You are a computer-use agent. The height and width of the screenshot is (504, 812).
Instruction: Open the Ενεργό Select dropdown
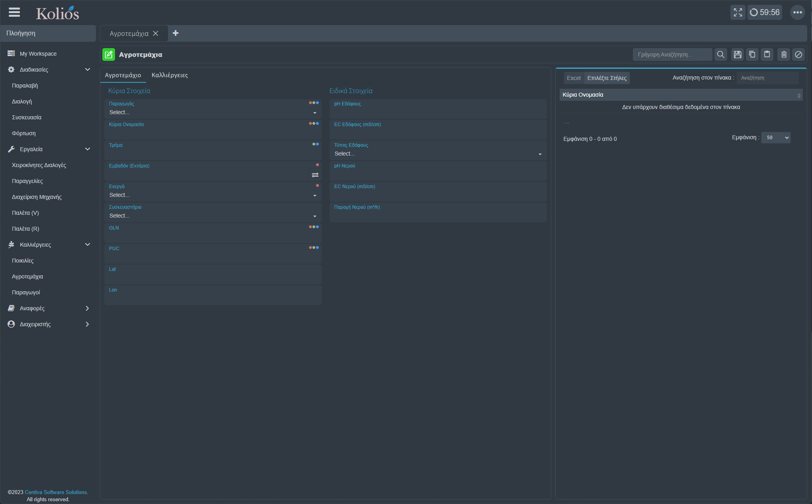coord(213,195)
